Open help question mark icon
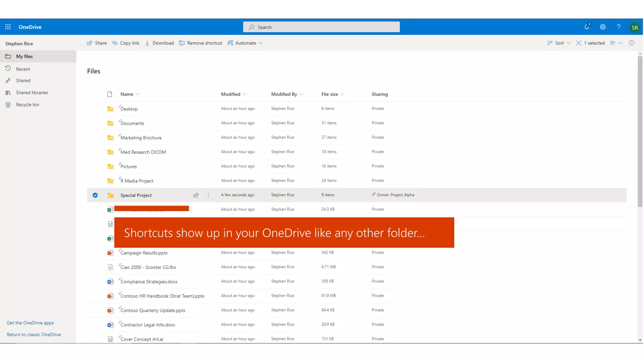Screen dimensions: 644x362 pos(619,27)
